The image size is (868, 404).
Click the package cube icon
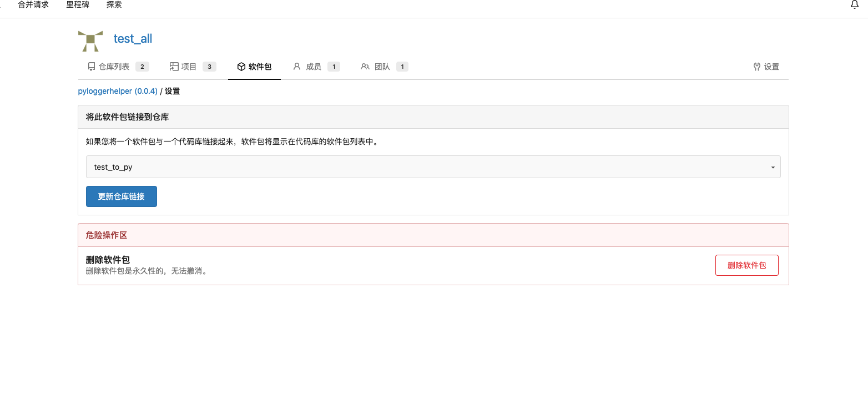pos(241,67)
